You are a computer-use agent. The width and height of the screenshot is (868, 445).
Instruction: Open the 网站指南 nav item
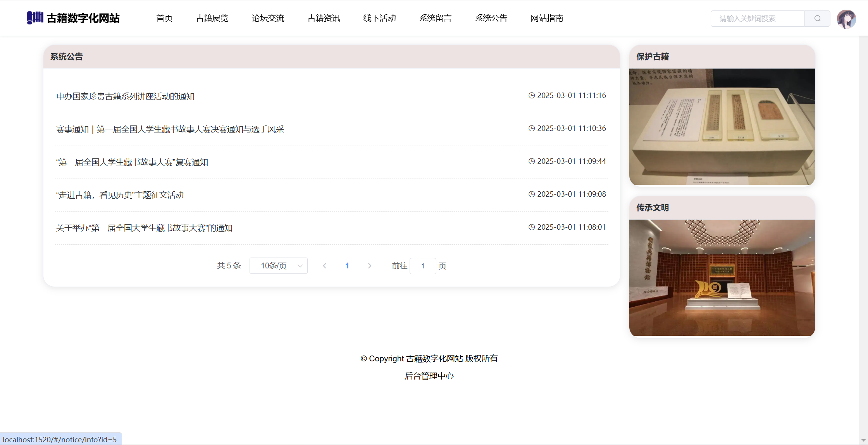pyautogui.click(x=547, y=18)
